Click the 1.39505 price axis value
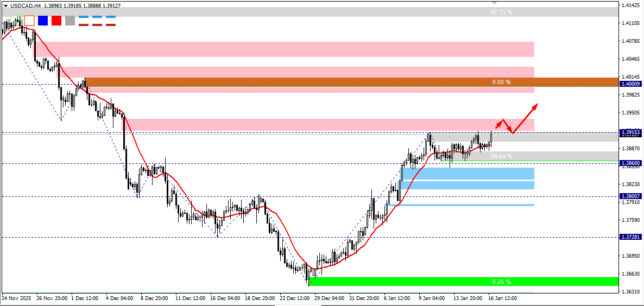 point(632,112)
